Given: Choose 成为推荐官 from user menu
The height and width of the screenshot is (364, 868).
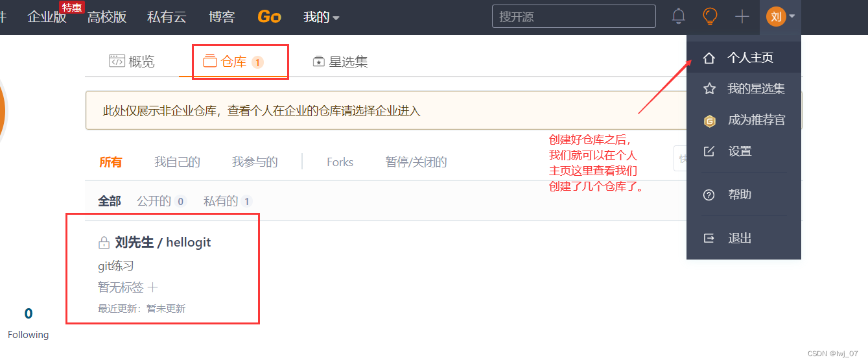Looking at the screenshot, I should (x=744, y=120).
